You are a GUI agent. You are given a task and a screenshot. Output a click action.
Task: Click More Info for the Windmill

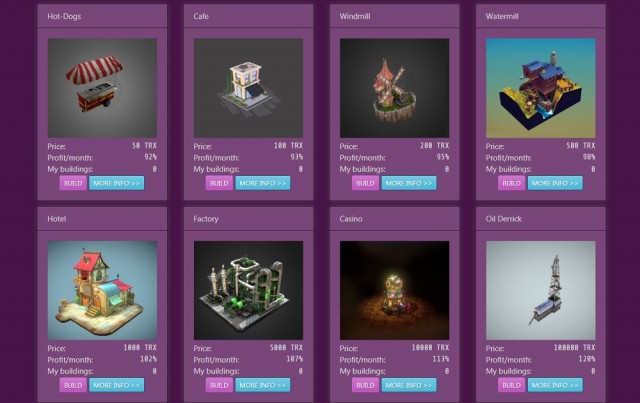pyautogui.click(x=409, y=183)
